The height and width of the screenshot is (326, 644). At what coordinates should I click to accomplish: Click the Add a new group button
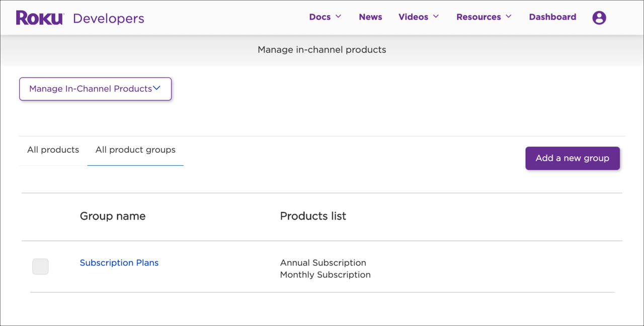click(572, 158)
